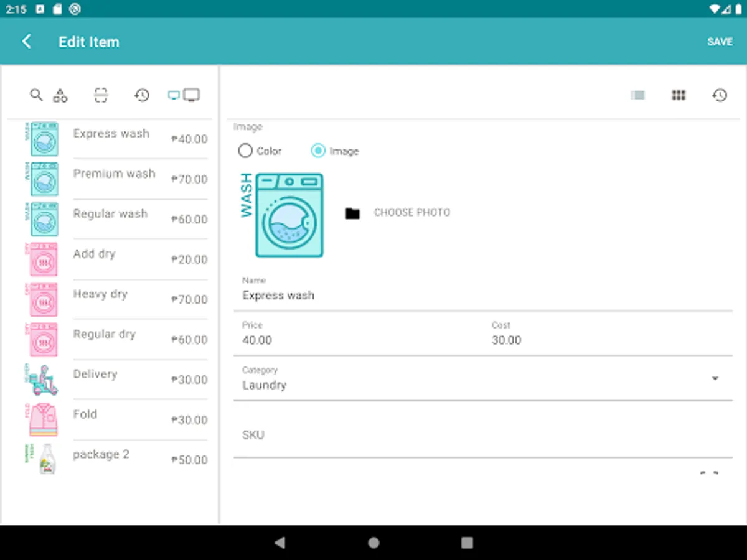Tap Android recent apps button
The width and height of the screenshot is (747, 560).
tap(467, 543)
